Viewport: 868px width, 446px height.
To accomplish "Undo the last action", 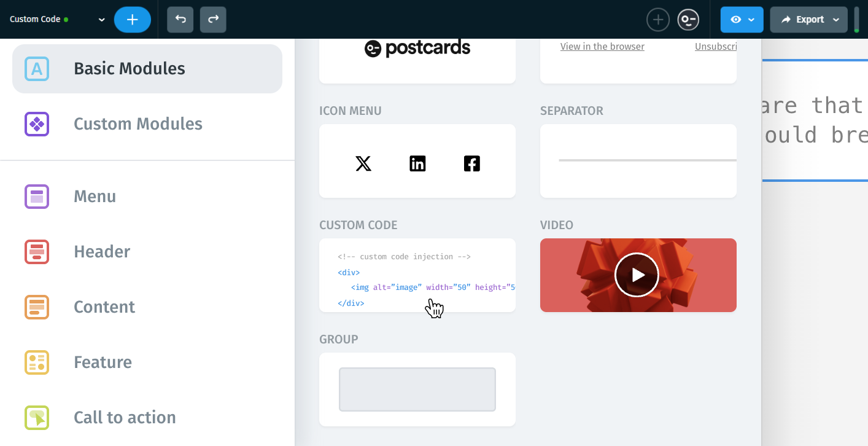I will [180, 20].
